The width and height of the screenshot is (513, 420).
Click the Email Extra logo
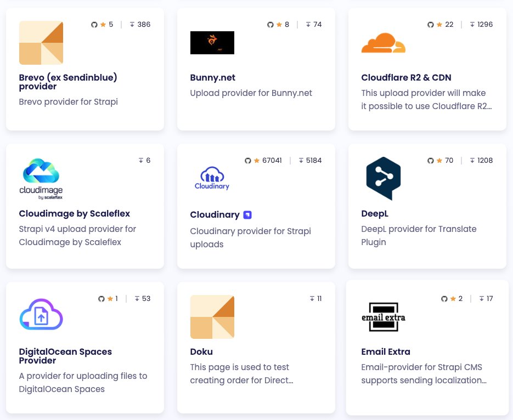coord(383,317)
